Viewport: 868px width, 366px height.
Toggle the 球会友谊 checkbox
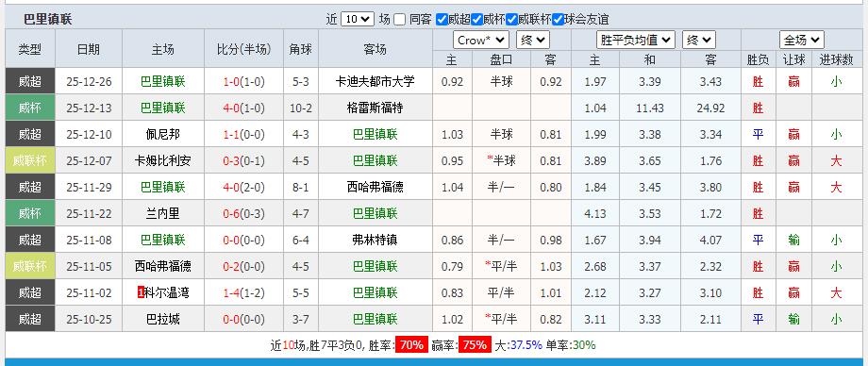point(558,20)
